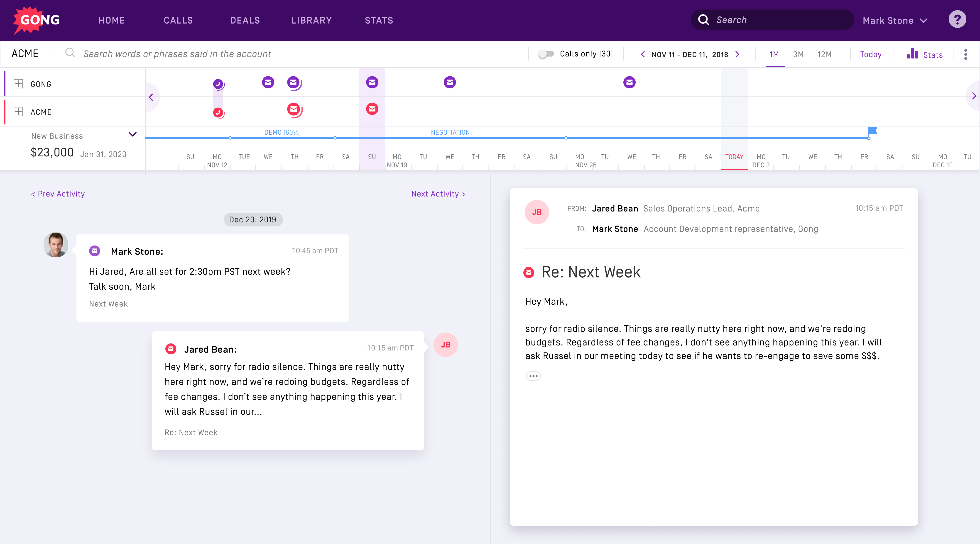Click the email icon beside Jared Bean message
980x544 pixels.
point(171,349)
